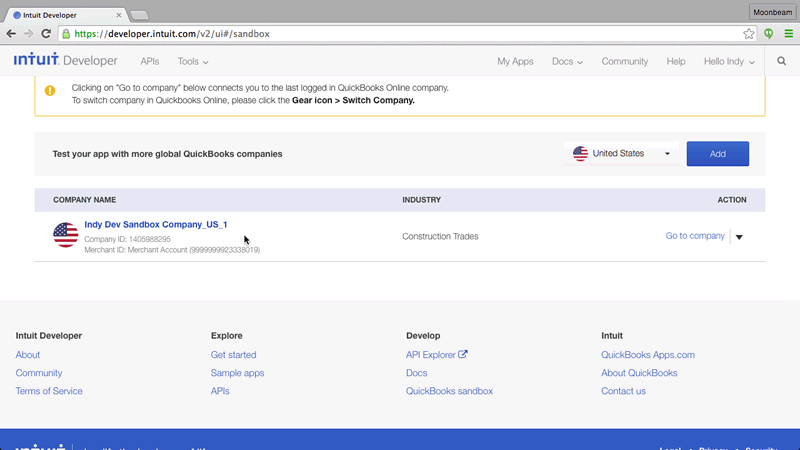Image resolution: width=800 pixels, height=450 pixels.
Task: Bookmark page with the star icon
Action: (748, 34)
